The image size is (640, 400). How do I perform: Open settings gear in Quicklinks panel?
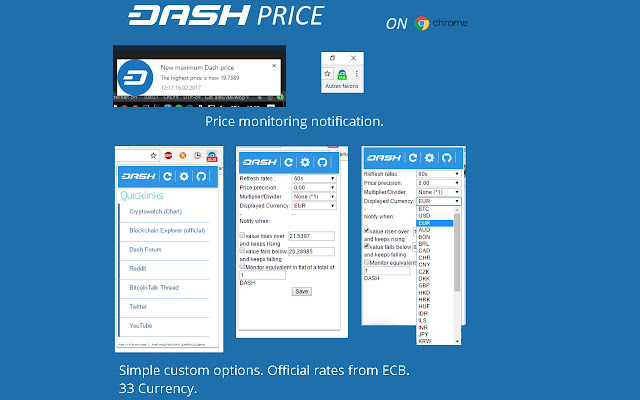184,176
